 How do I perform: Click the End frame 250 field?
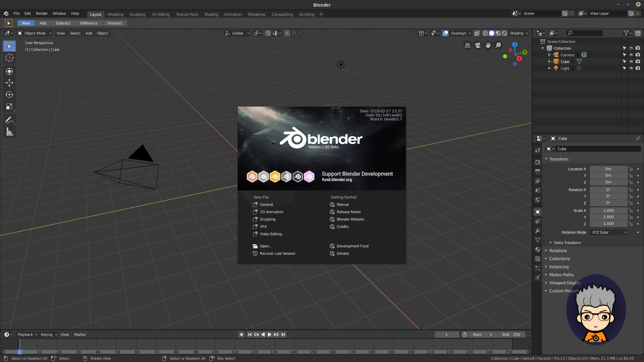[x=512, y=335]
